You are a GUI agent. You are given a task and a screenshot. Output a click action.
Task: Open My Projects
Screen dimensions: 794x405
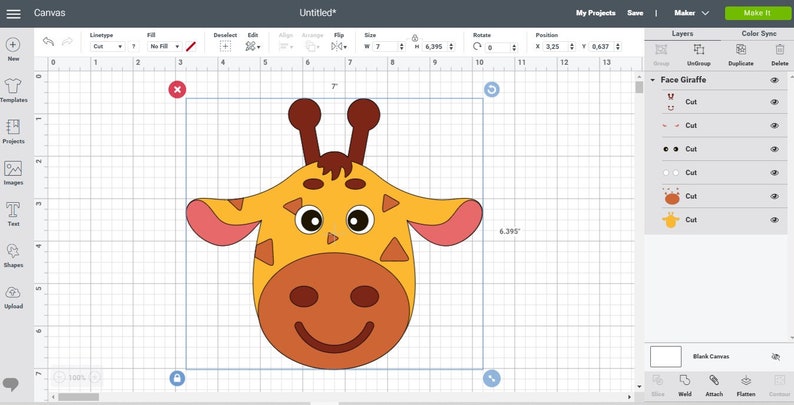tap(596, 13)
